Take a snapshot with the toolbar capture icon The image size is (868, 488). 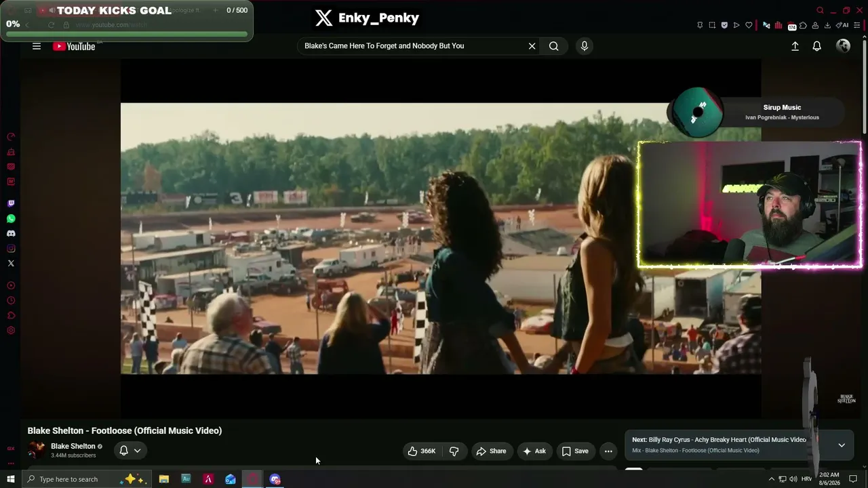(712, 25)
